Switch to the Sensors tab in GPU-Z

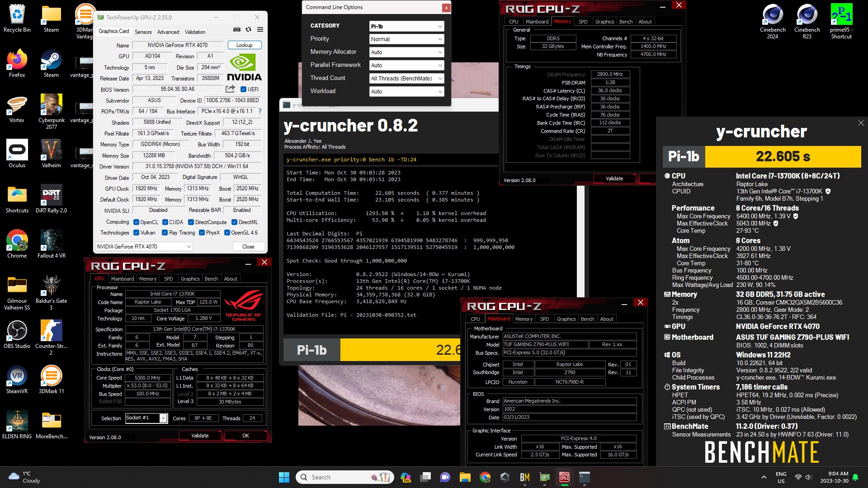[143, 32]
